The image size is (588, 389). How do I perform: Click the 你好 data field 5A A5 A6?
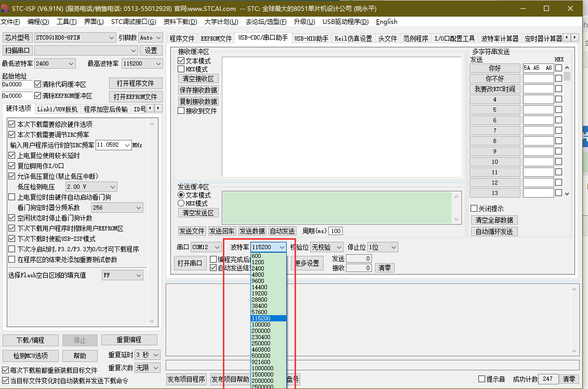click(x=538, y=68)
